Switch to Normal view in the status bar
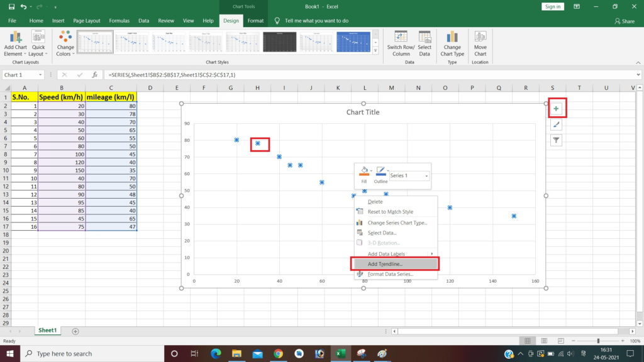Screen dimensions: 644x362 [x=528, y=341]
